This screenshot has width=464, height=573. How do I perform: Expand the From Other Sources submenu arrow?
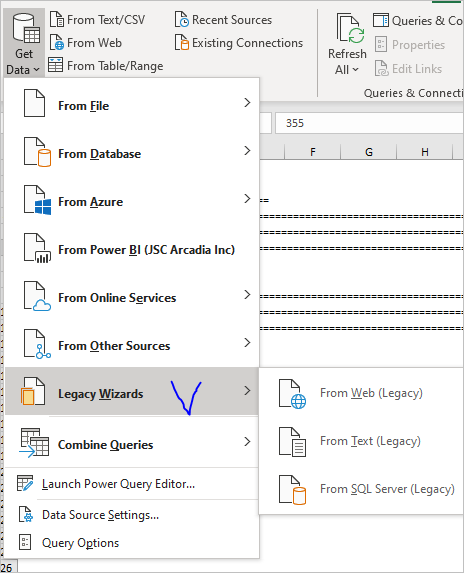(x=247, y=342)
